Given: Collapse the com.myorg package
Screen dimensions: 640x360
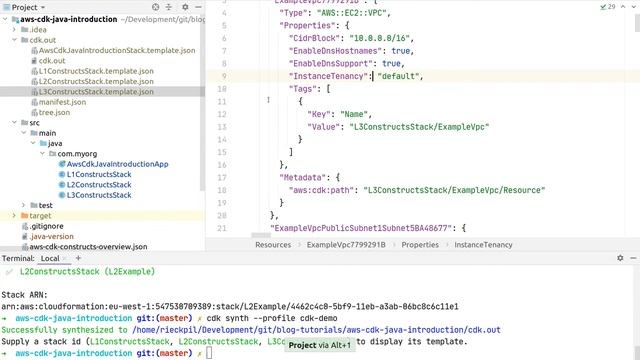Looking at the screenshot, I should click(x=42, y=153).
